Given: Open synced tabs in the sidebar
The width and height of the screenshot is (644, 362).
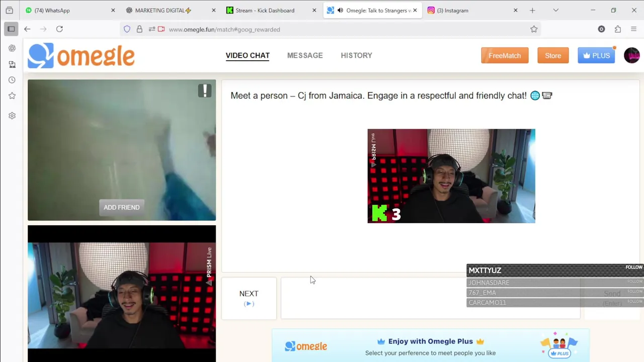Looking at the screenshot, I should click(x=12, y=64).
